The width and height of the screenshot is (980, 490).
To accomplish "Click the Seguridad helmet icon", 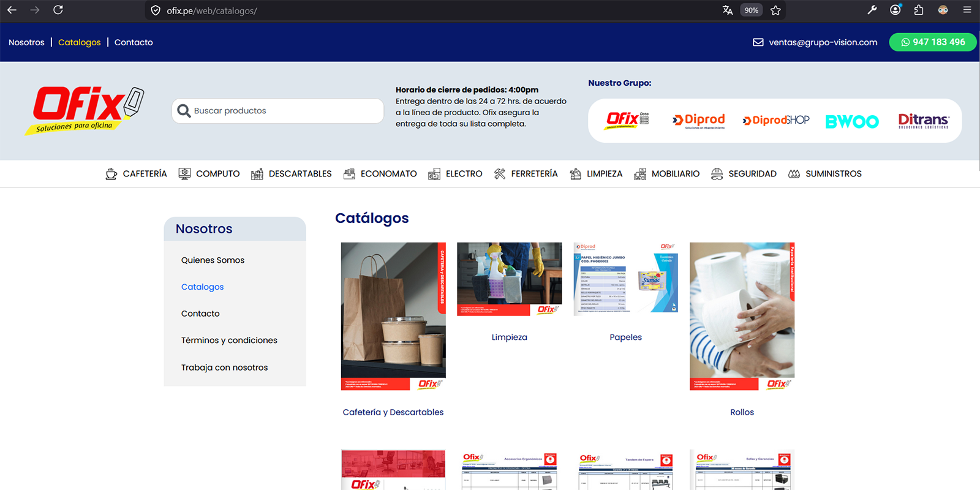I will point(717,174).
